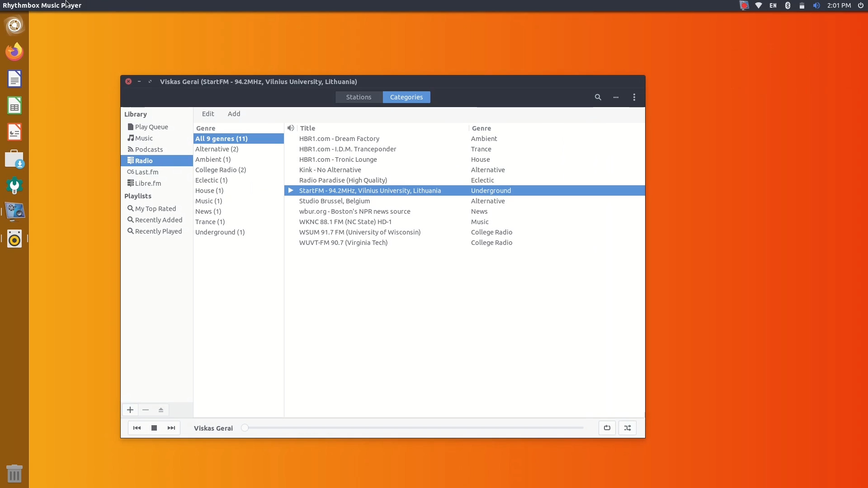Viewport: 868px width, 488px height.
Task: Select the Recently Played playlist
Action: tap(158, 231)
